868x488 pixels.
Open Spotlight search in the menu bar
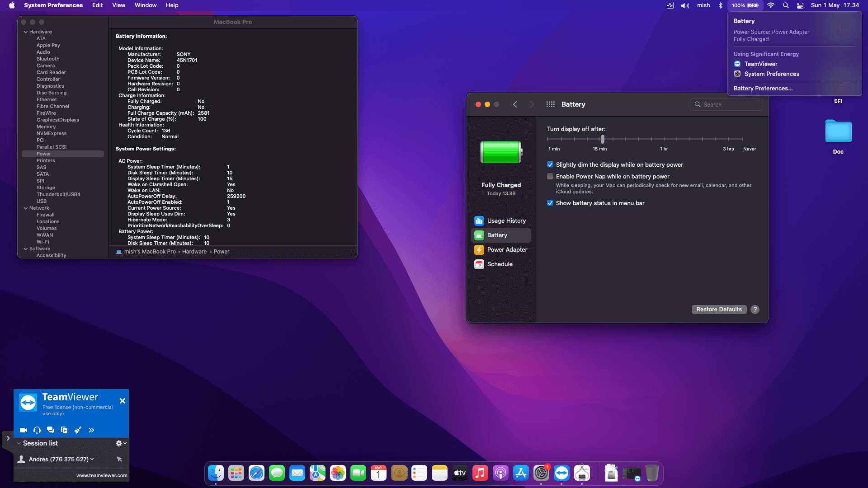pos(786,5)
